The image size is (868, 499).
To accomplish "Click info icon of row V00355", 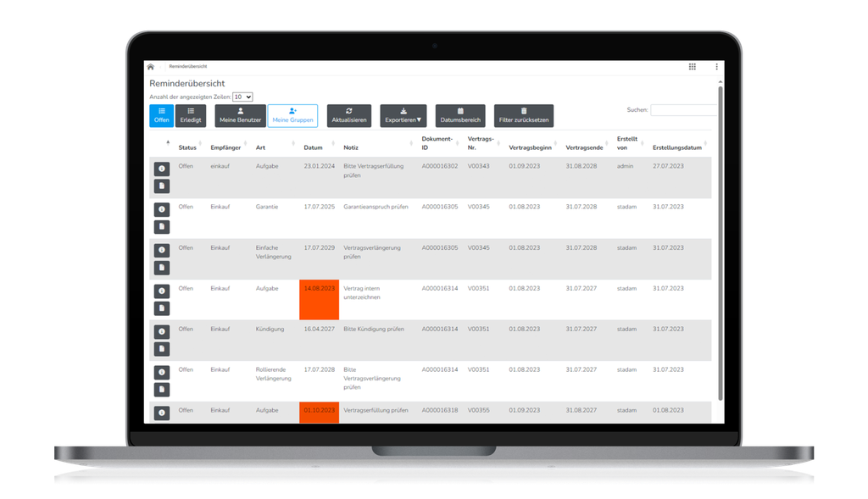I will click(x=162, y=413).
